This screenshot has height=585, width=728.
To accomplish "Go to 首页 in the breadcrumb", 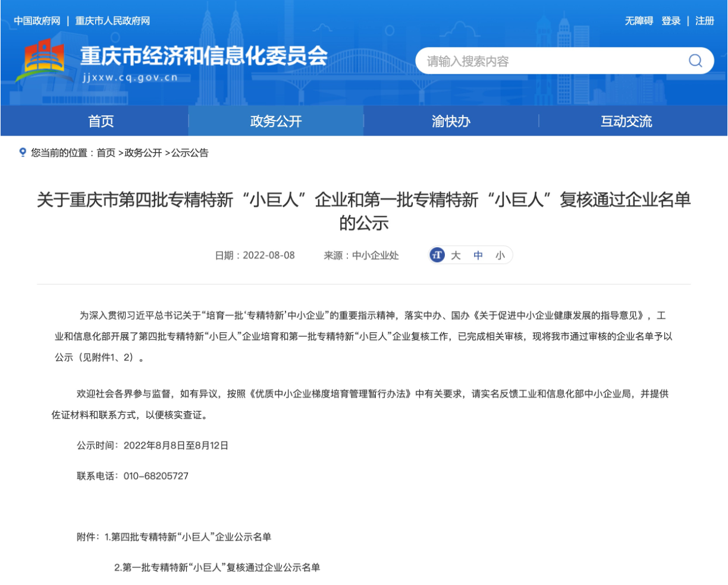I will 106,153.
